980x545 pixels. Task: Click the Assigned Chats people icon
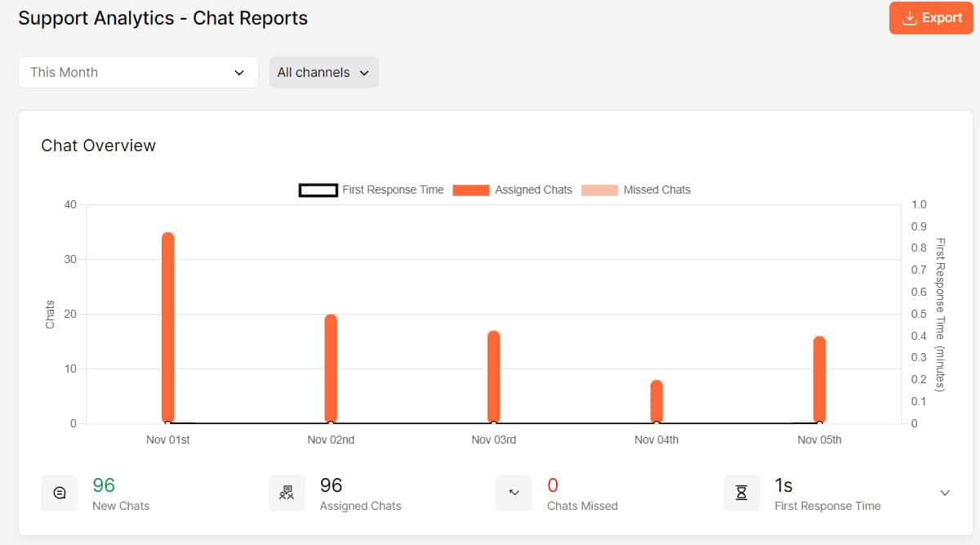(x=287, y=494)
